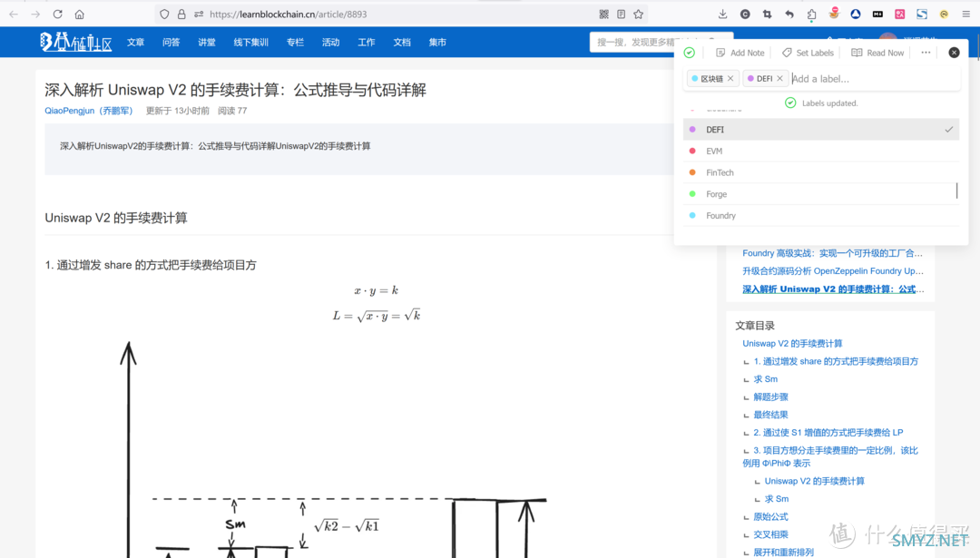
Task: Click the curved undo-arrow toolbar icon
Action: point(789,14)
